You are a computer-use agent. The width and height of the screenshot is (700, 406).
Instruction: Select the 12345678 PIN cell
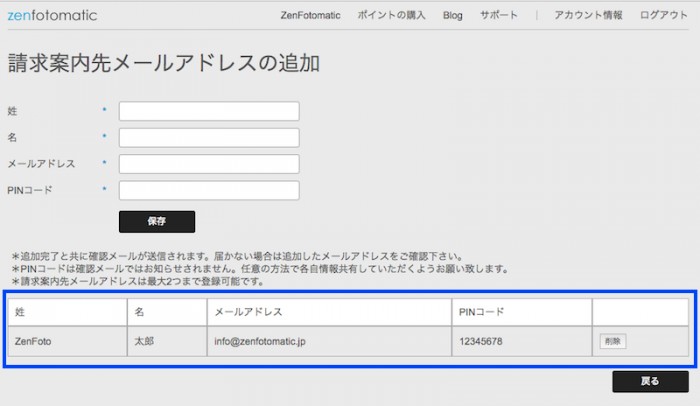point(522,341)
